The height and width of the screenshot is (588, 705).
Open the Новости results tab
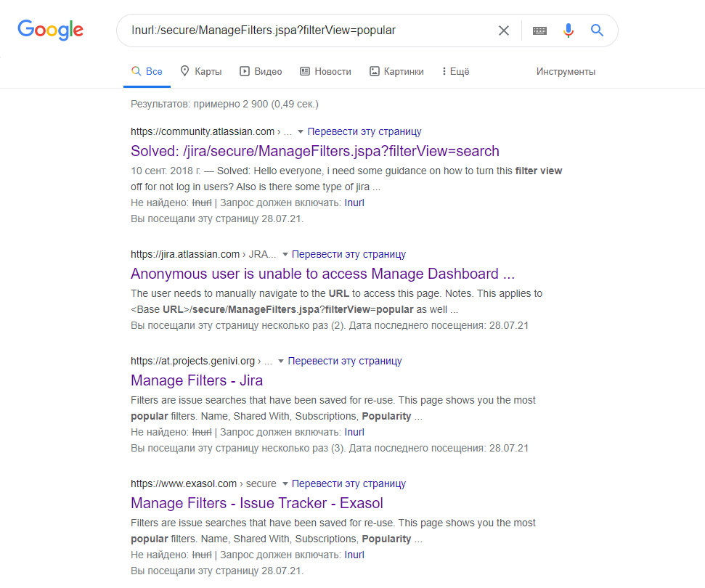point(325,71)
